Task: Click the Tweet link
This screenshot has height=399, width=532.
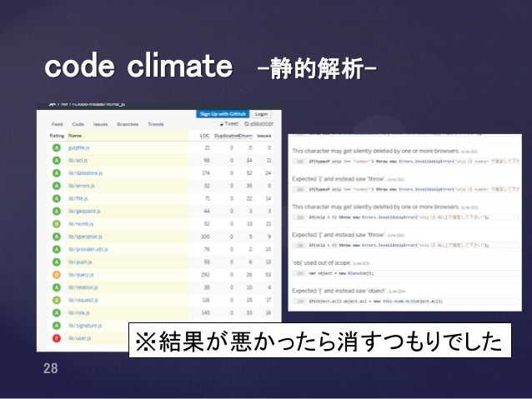Action: click(x=231, y=124)
